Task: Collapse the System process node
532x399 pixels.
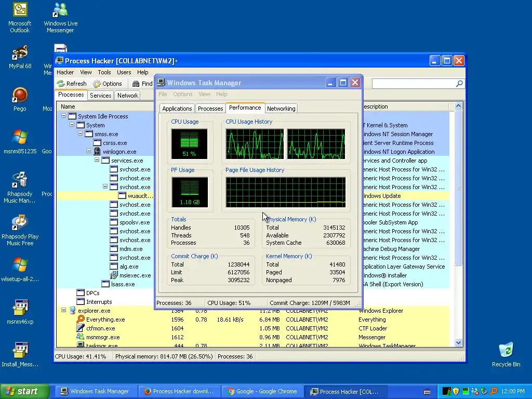Action: 72,125
